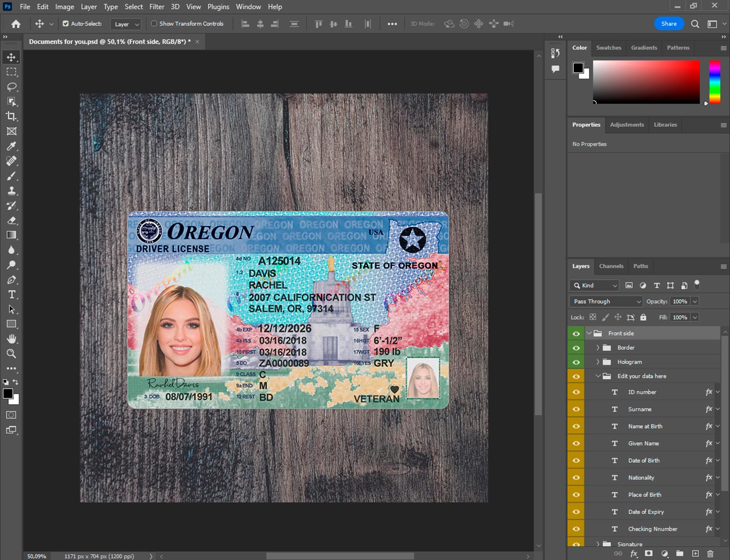This screenshot has width=730, height=560.
Task: Click the foreground color swatch in Color panel
Action: pos(578,68)
